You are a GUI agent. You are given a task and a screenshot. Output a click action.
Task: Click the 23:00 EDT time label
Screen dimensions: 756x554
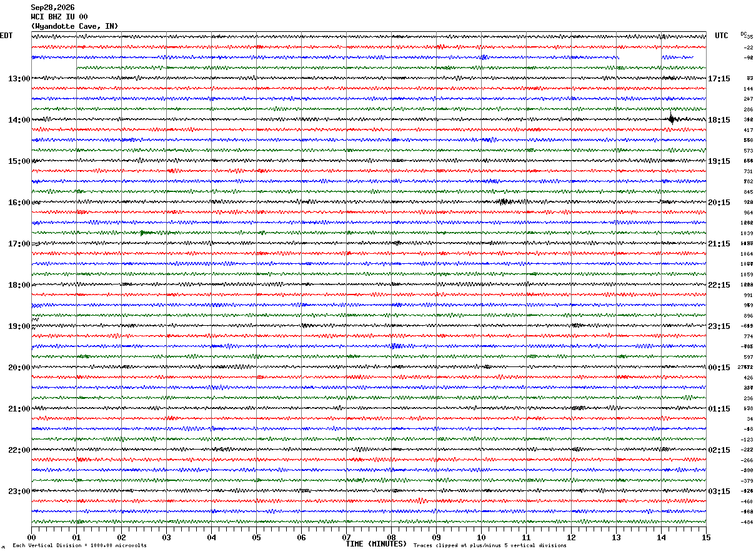(19, 491)
